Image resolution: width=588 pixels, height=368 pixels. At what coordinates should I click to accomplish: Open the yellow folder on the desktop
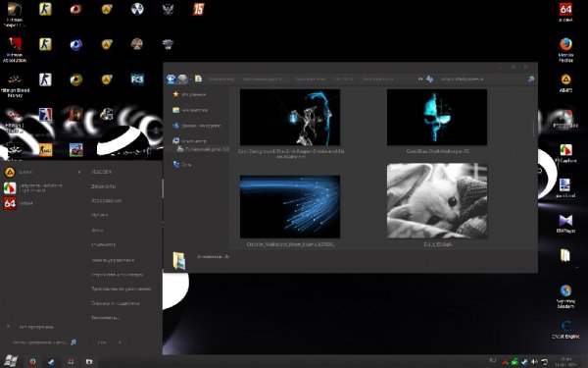pyautogui.click(x=565, y=255)
